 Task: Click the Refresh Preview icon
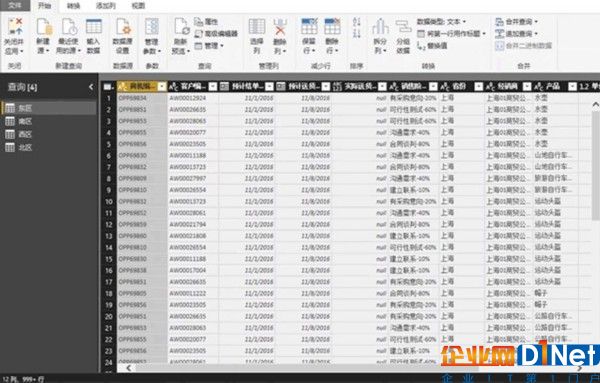[181, 27]
